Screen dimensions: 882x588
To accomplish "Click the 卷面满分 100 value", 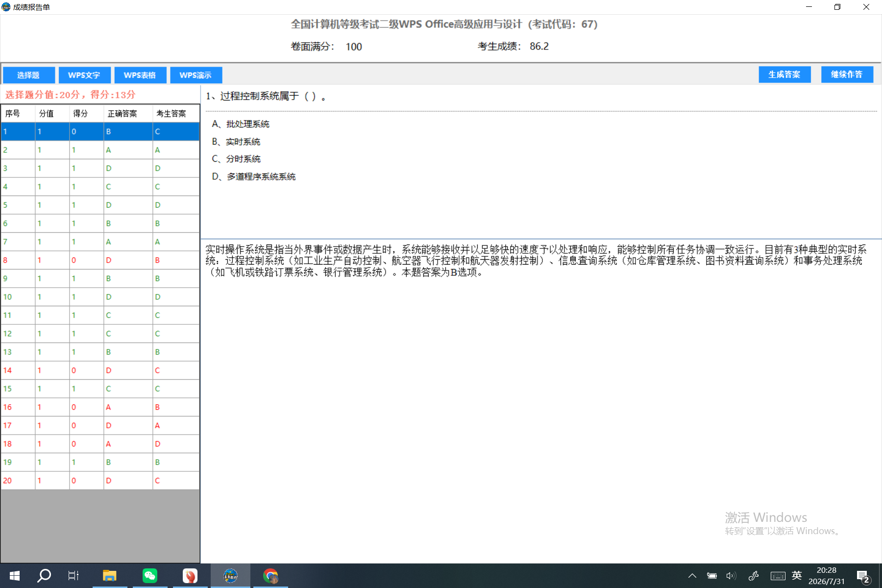I will (x=354, y=47).
